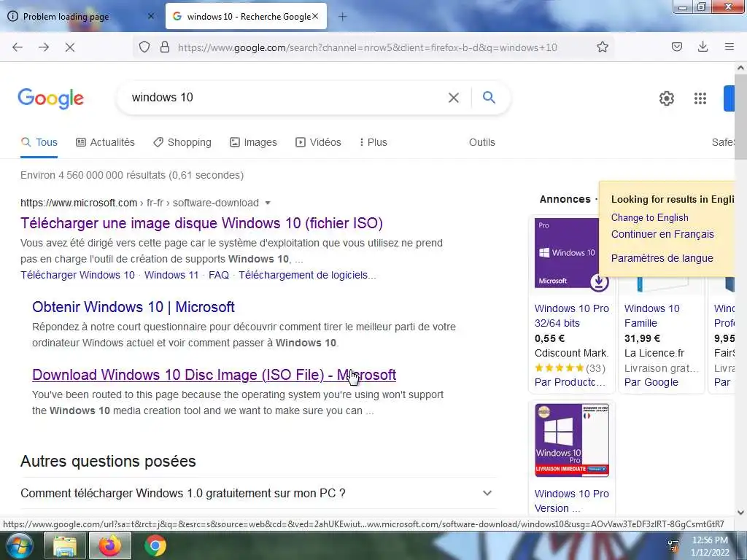This screenshot has height=560, width=747.
Task: Go forward with the browser forward arrow
Action: (x=44, y=47)
